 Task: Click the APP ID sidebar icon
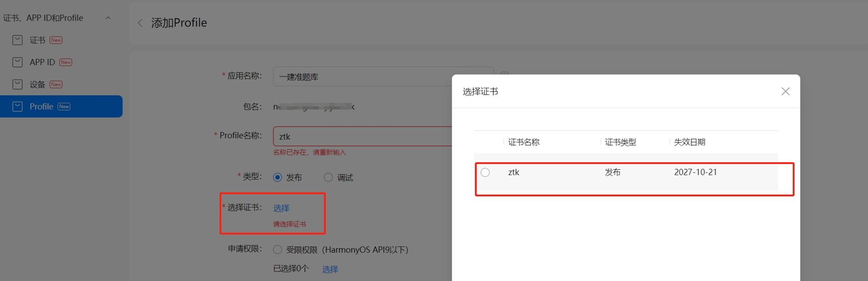pyautogui.click(x=17, y=62)
